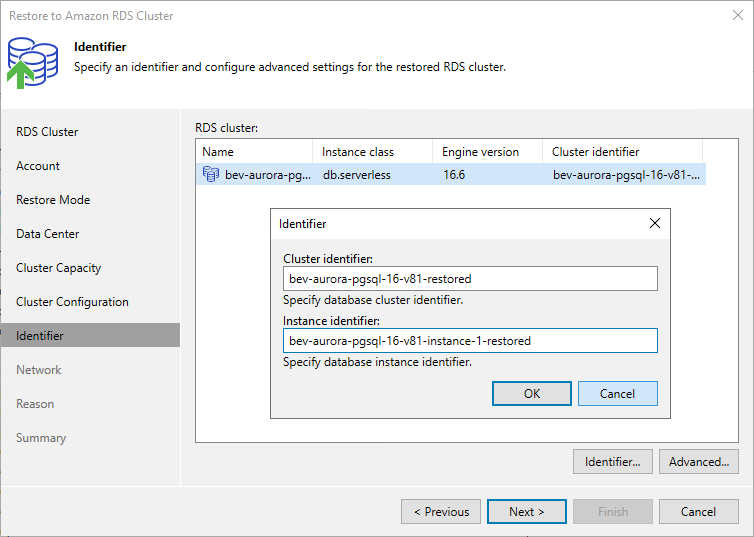The height and width of the screenshot is (537, 754).
Task: Sort by the Name column header
Action: click(254, 152)
